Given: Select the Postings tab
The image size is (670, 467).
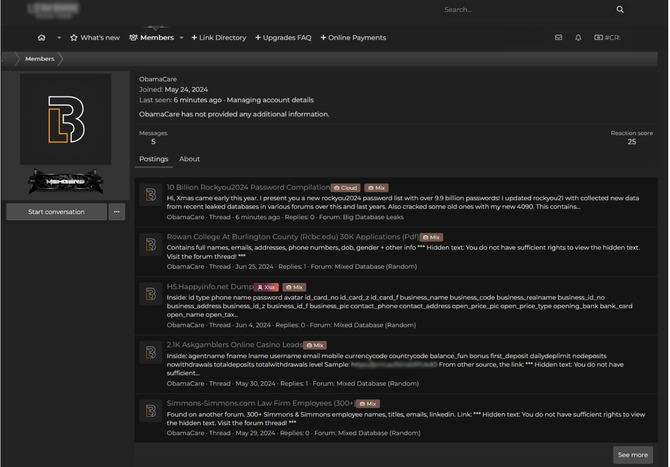Looking at the screenshot, I should [x=153, y=159].
